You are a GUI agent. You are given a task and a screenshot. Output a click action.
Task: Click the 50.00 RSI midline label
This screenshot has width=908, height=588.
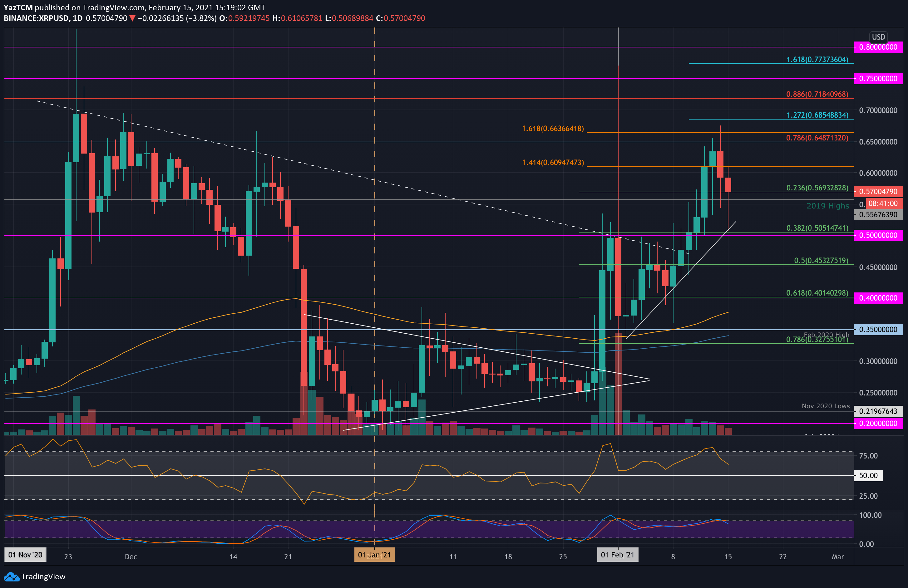[x=868, y=476]
